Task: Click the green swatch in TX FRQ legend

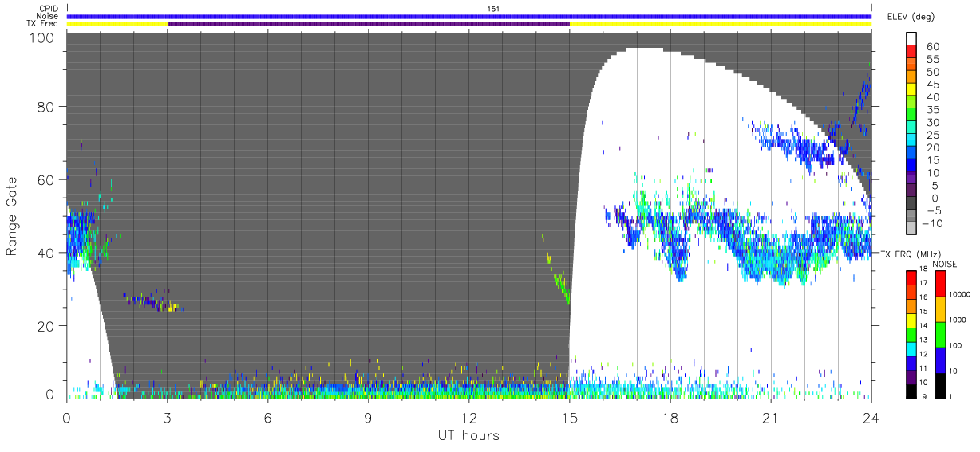Action: pyautogui.click(x=911, y=334)
